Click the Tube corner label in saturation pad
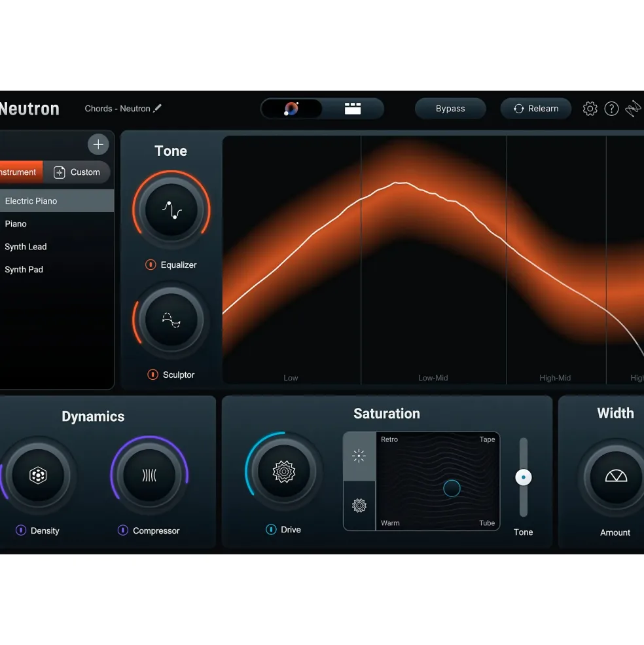 [x=487, y=523]
